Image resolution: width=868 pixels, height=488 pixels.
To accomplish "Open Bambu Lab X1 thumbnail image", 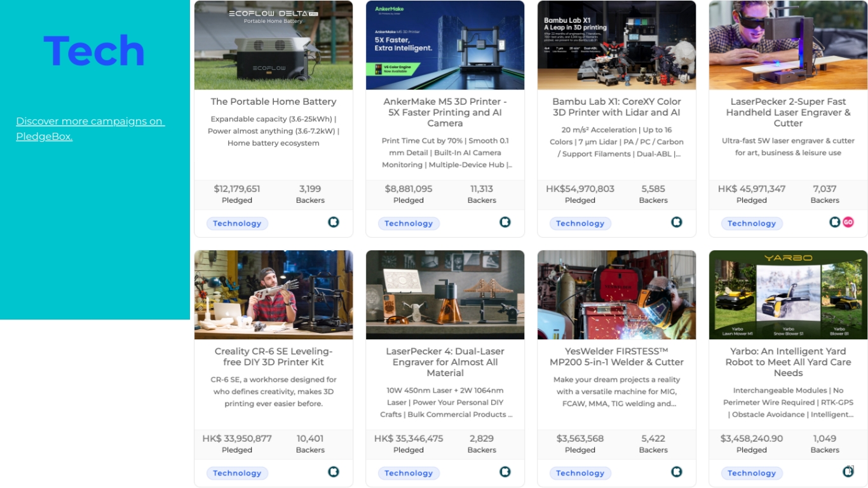I will point(617,45).
